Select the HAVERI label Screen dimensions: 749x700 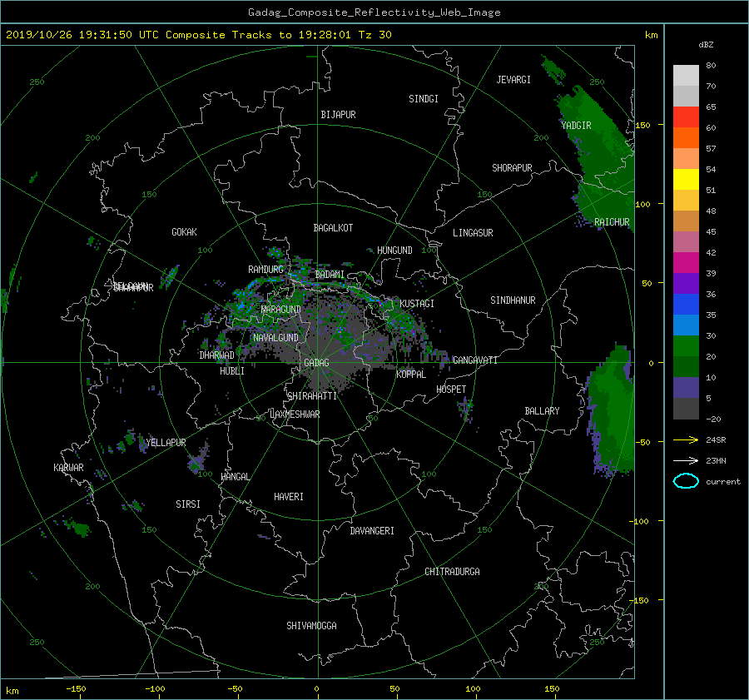point(289,497)
